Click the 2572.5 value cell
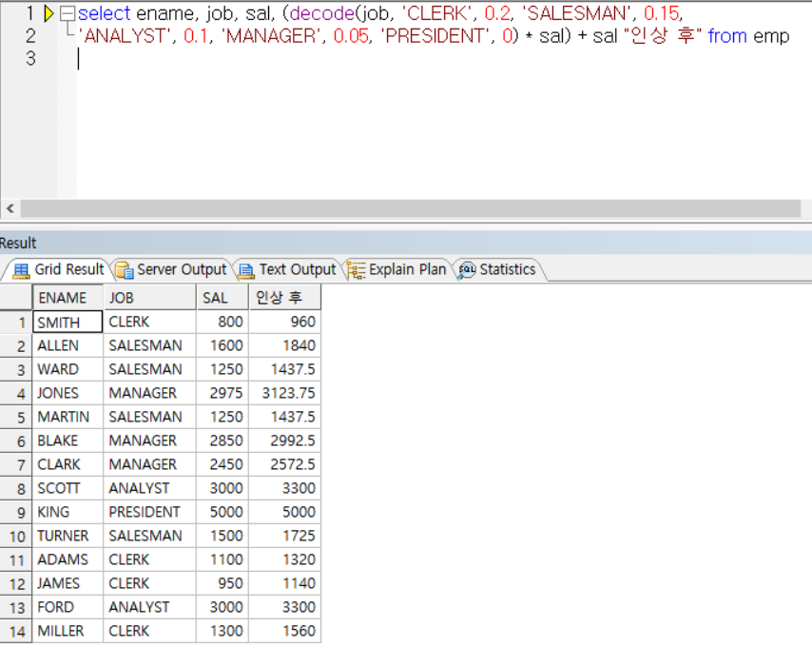The width and height of the screenshot is (812, 646). point(285,464)
